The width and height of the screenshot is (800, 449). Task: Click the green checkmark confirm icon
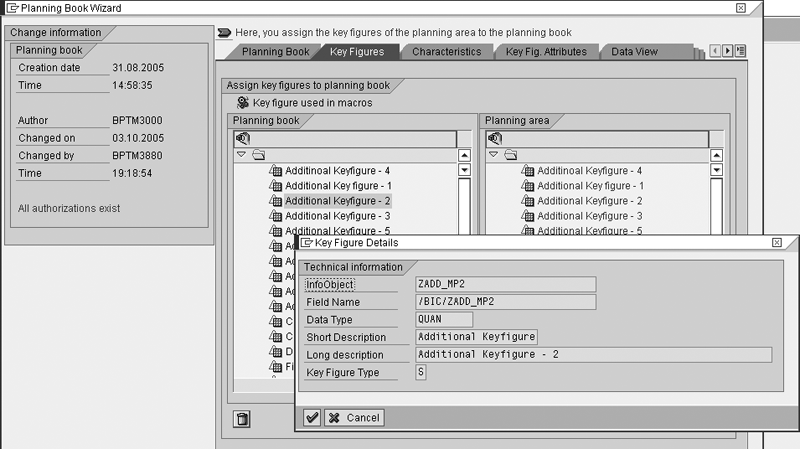312,418
